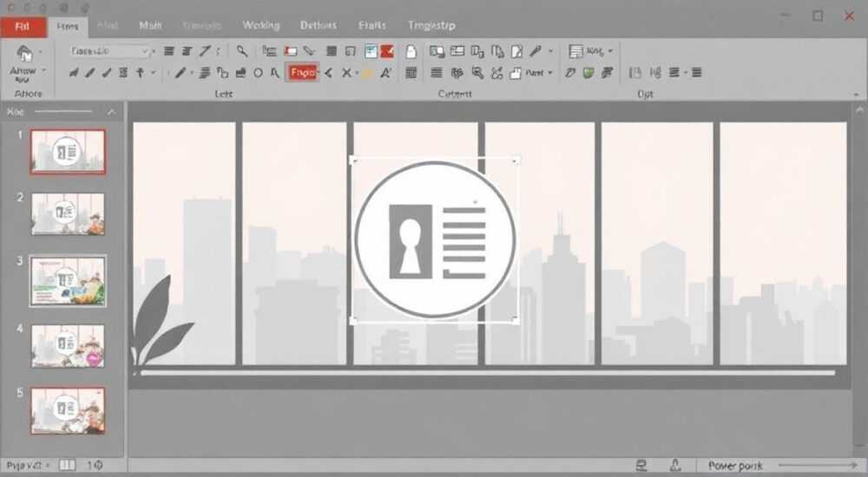Click the red envelope icon in the ribbon
This screenshot has height=477, width=868.
click(387, 51)
